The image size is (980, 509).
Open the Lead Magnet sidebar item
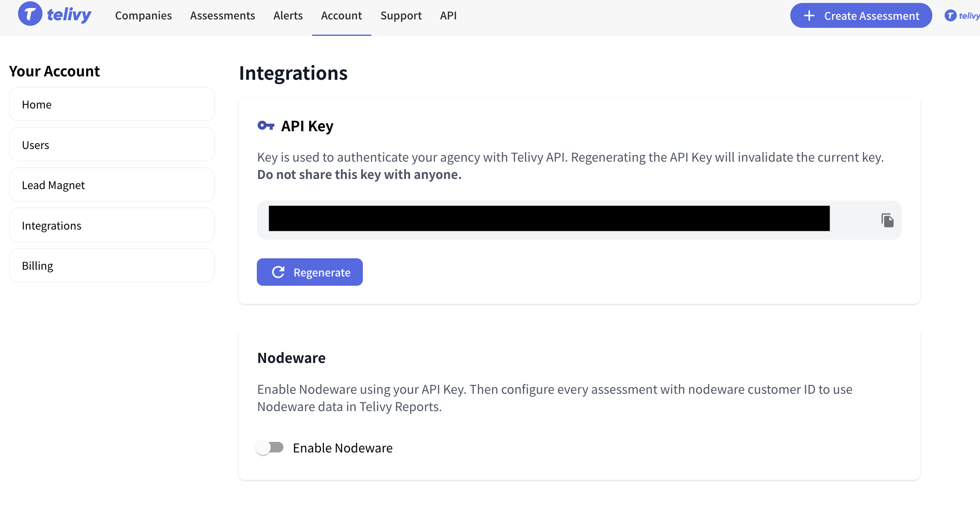[x=112, y=185]
